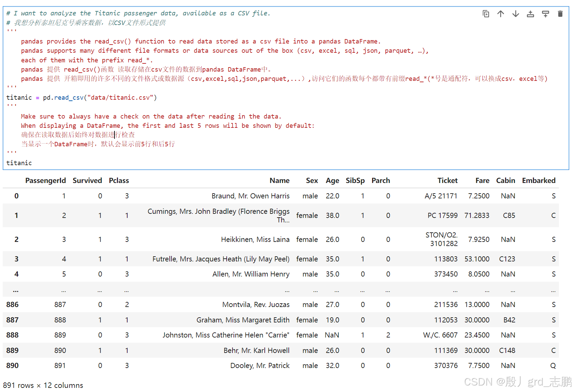
Task: Click the Sex column header
Action: (x=312, y=181)
